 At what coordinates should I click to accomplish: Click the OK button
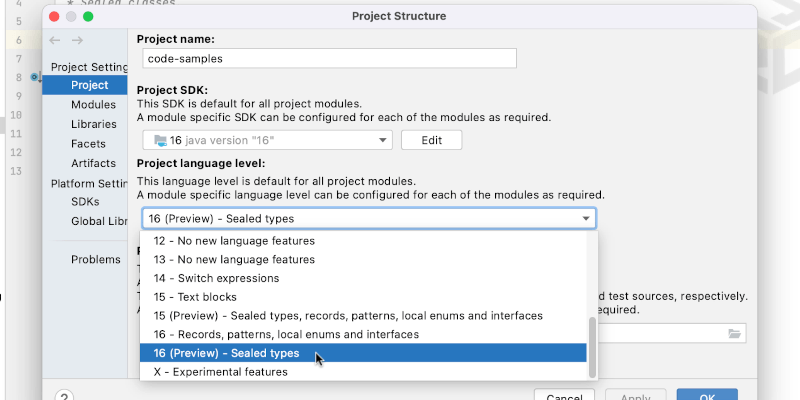[707, 396]
